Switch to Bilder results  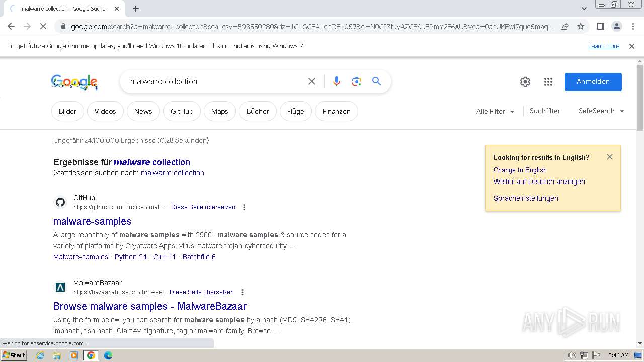67,111
